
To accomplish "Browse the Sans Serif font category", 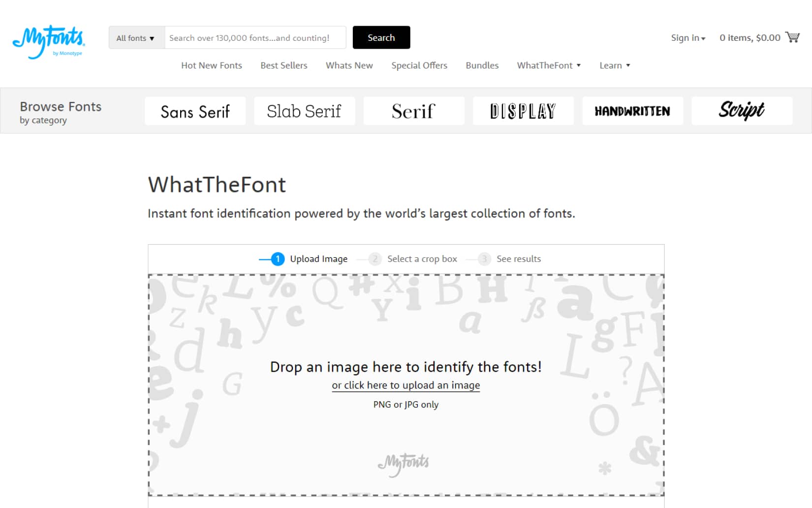I will point(195,111).
